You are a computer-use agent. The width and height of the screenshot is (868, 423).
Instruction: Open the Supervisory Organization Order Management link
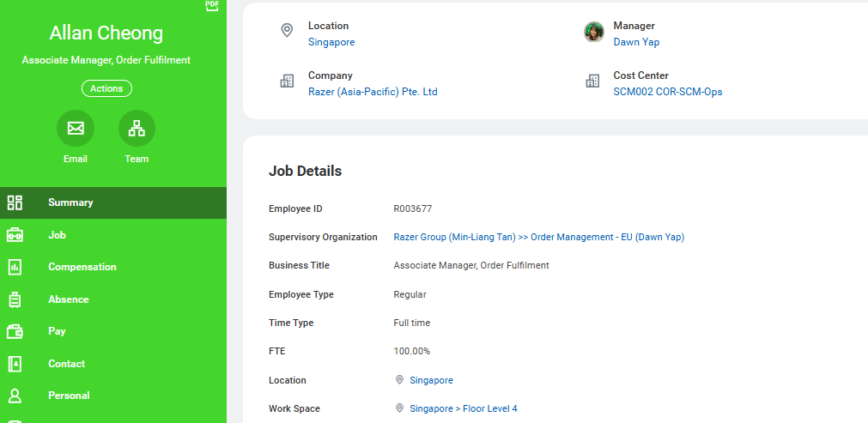(538, 237)
